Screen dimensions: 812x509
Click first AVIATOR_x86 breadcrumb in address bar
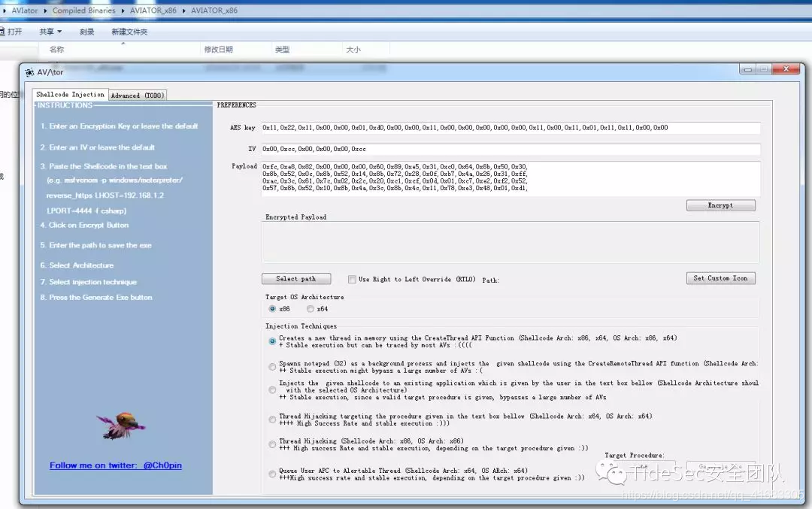pos(153,11)
